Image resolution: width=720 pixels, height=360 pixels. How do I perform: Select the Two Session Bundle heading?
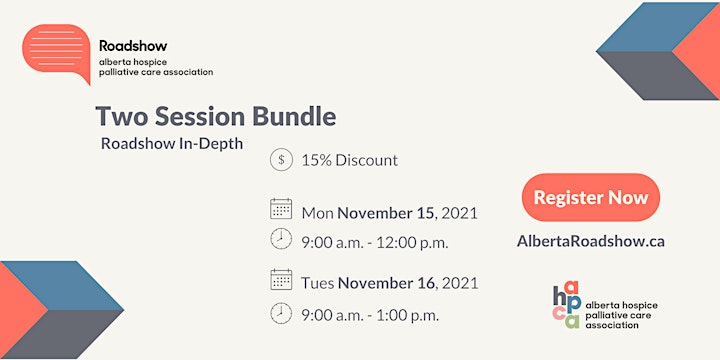pyautogui.click(x=216, y=116)
